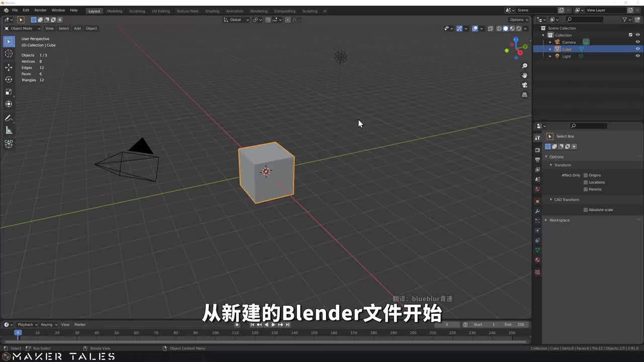Open viewport Options dropdown
Screen dimensions: 644x362
coord(519,20)
